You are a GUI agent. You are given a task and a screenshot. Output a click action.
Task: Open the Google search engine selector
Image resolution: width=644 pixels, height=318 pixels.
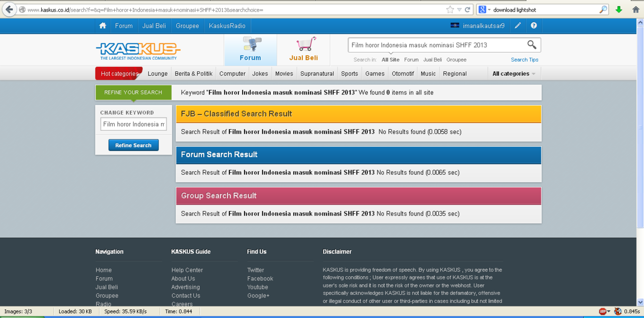[x=484, y=10]
